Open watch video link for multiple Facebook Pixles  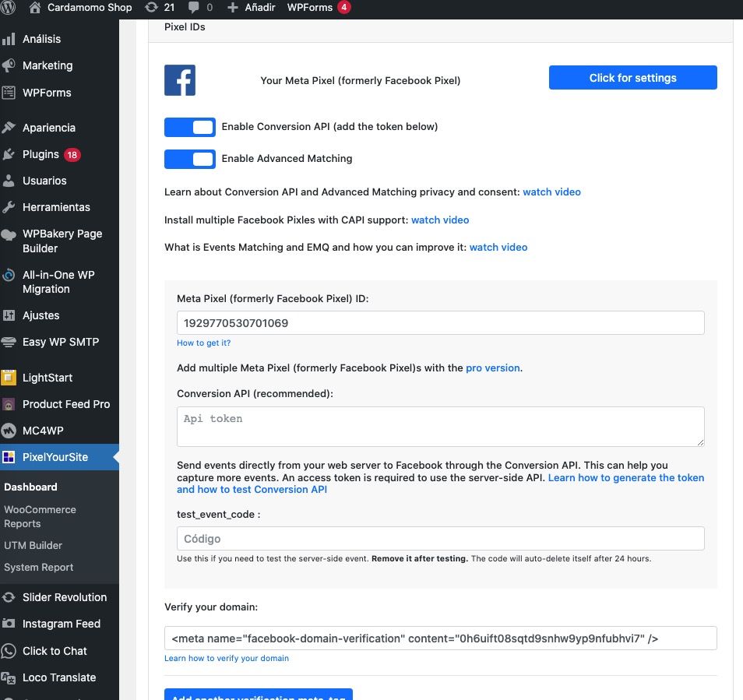point(440,220)
